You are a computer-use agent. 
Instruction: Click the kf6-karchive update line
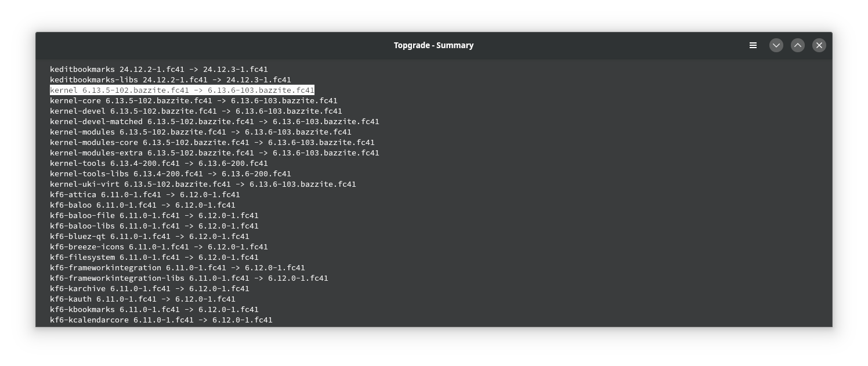pyautogui.click(x=149, y=289)
